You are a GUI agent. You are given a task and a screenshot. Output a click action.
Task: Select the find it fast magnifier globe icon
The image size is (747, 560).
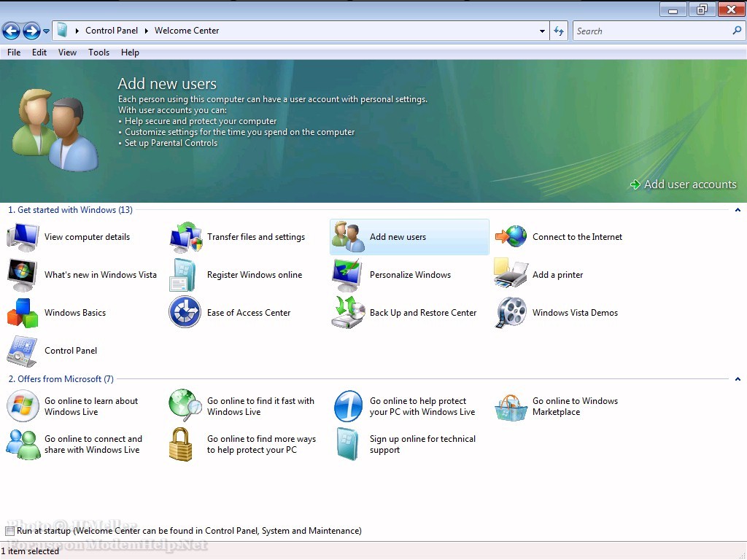(x=185, y=405)
